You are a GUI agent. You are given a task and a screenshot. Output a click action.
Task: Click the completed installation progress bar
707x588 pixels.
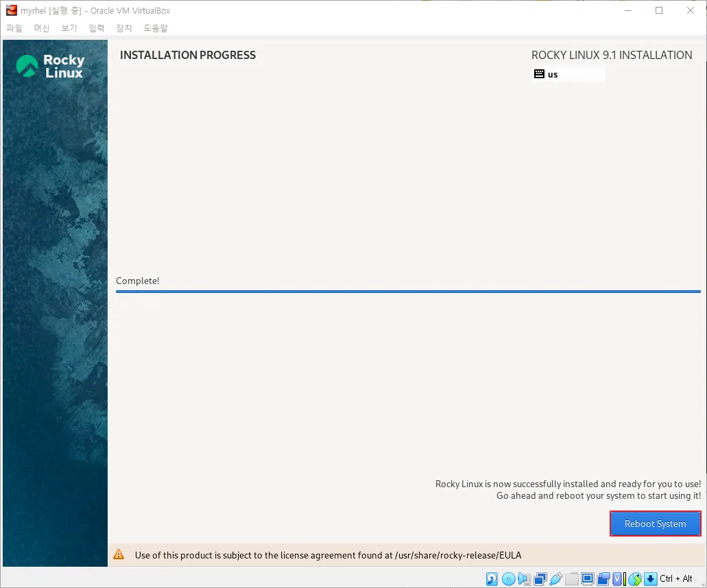(408, 292)
